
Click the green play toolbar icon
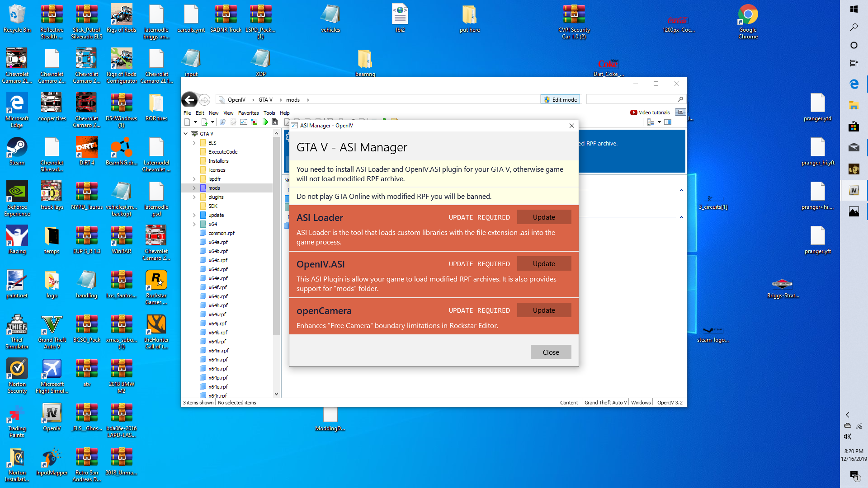click(x=265, y=122)
